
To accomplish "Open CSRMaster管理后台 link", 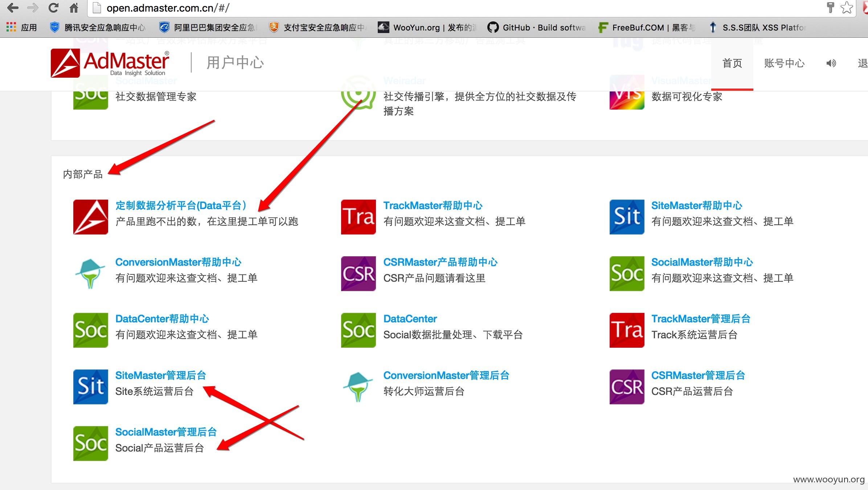I will (x=698, y=375).
